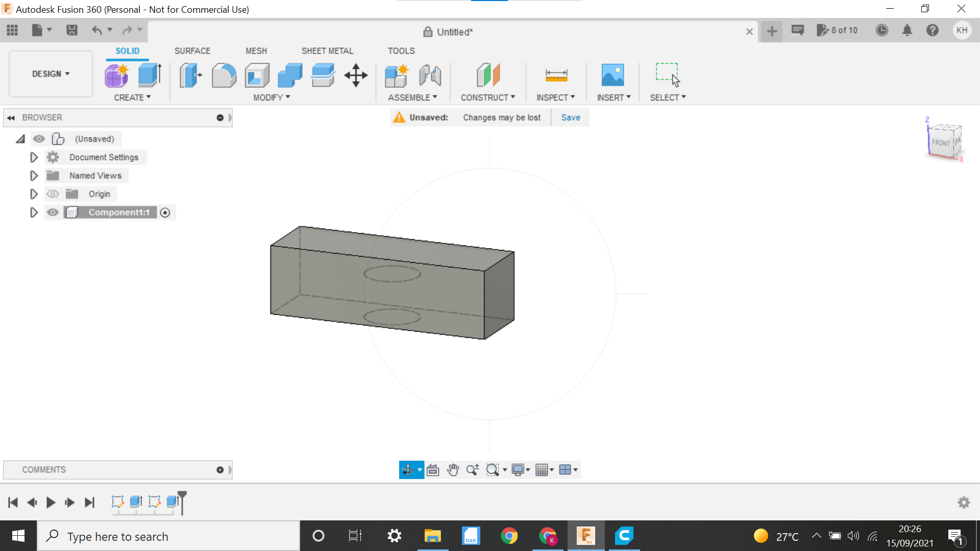Toggle visibility of Component1:1
The image size is (980, 551).
coord(53,212)
